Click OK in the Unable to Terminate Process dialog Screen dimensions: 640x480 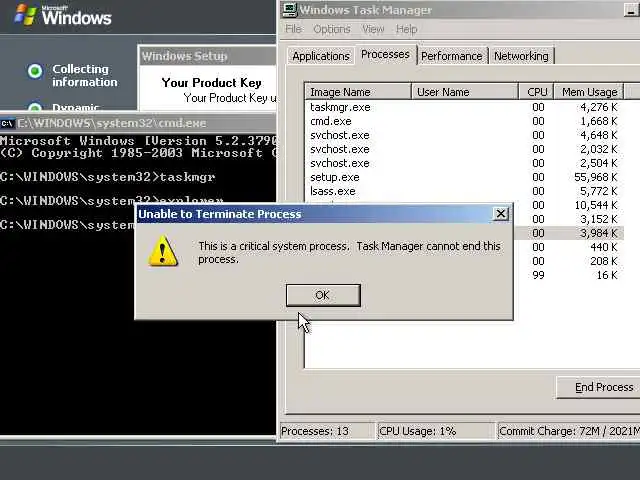[323, 295]
